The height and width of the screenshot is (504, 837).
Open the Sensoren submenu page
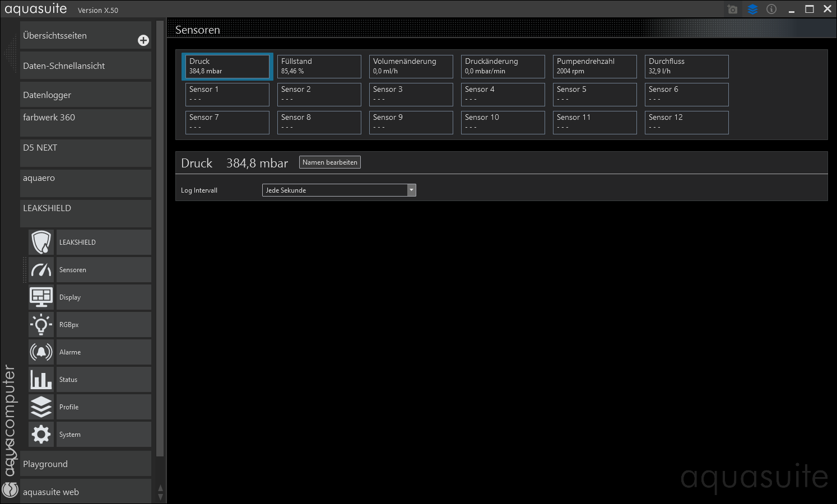click(x=104, y=270)
